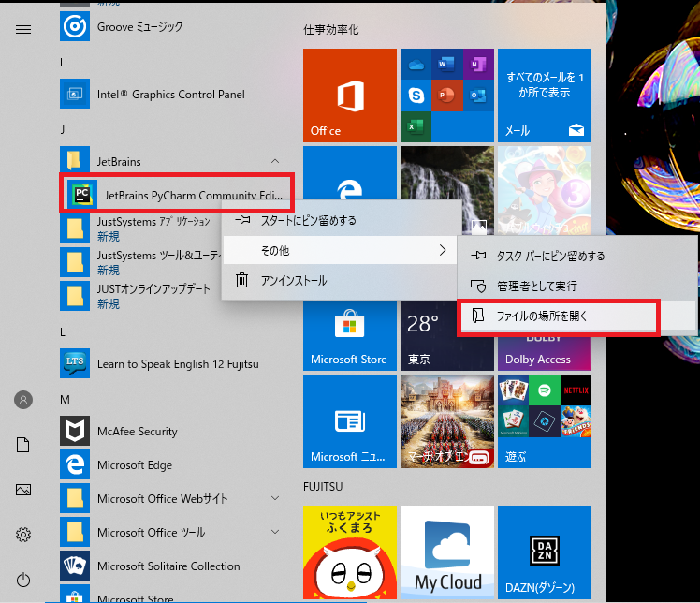Expand Microsoft Office ツール folder chevron
The height and width of the screenshot is (603, 700).
(275, 532)
